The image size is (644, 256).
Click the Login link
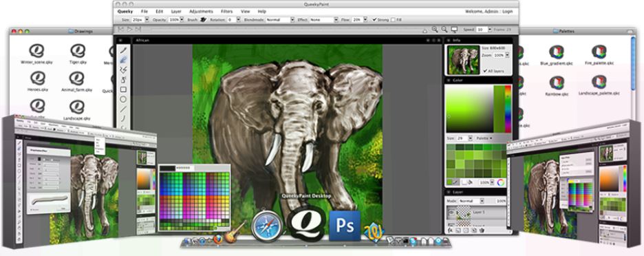[x=507, y=12]
